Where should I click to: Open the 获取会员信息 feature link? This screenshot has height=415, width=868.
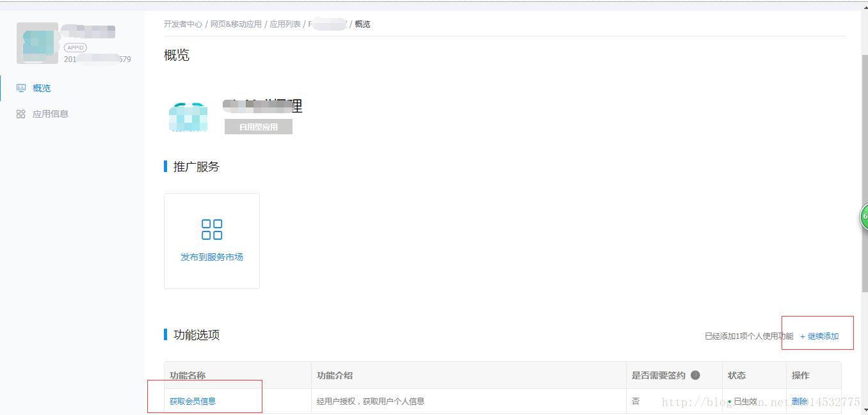coord(192,401)
